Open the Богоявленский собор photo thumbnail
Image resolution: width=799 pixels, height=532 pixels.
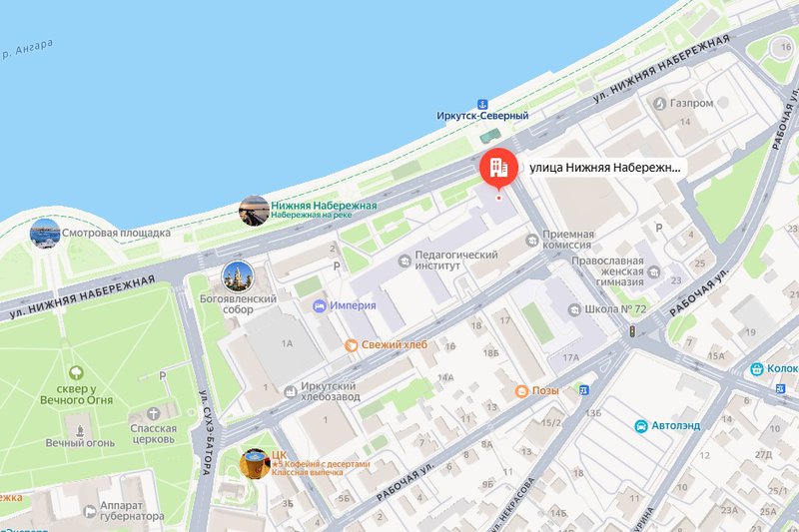(x=238, y=276)
